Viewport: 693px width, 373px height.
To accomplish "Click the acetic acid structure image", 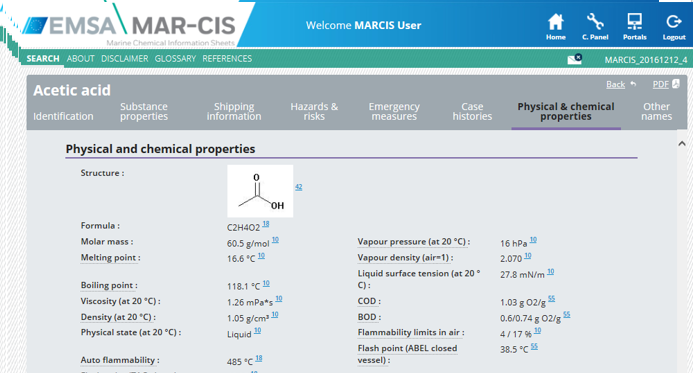I will (260, 191).
